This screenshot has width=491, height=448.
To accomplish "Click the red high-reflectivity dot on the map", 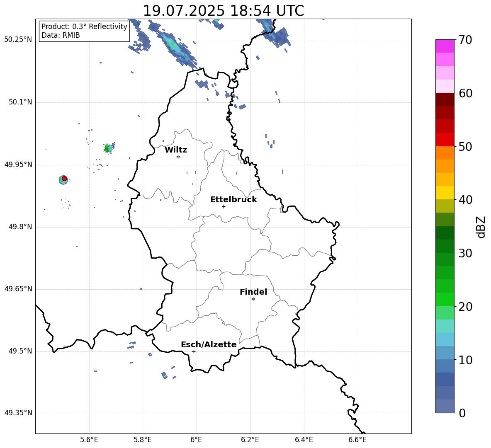I will (64, 179).
